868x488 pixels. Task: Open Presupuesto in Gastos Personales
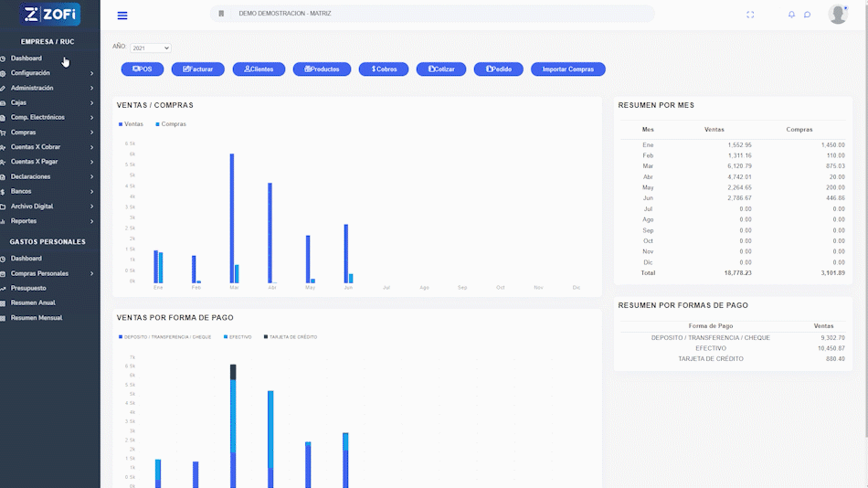pos(28,288)
